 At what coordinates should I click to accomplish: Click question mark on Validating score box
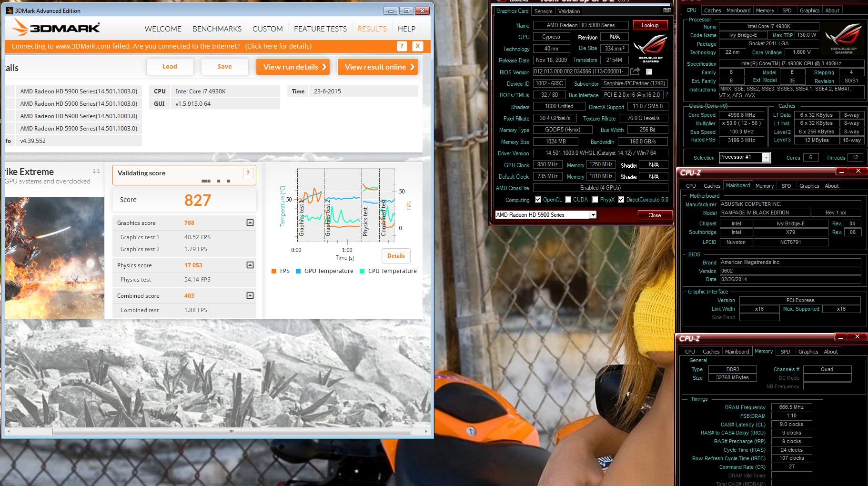click(248, 173)
